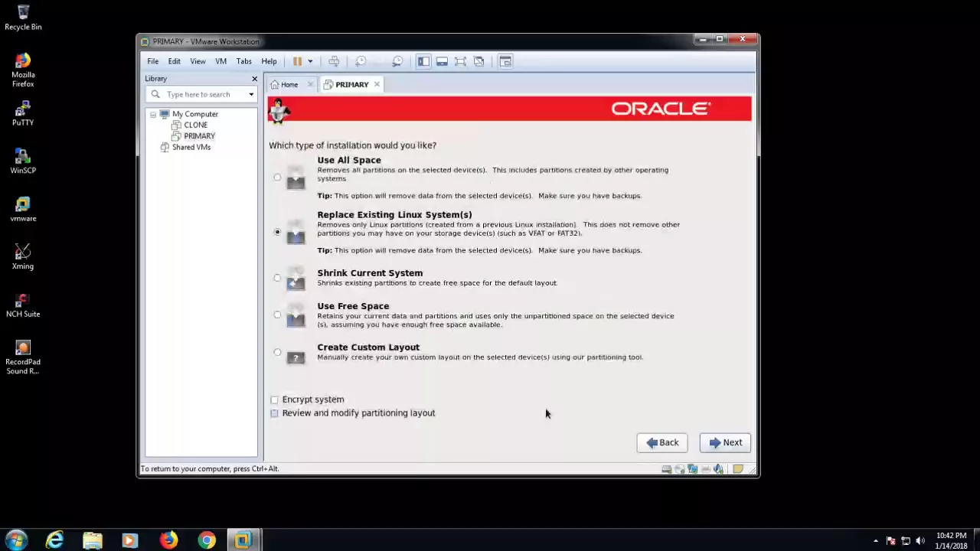Select Replace Existing Linux System(s) radio button
This screenshot has width=980, height=551.
(x=277, y=232)
